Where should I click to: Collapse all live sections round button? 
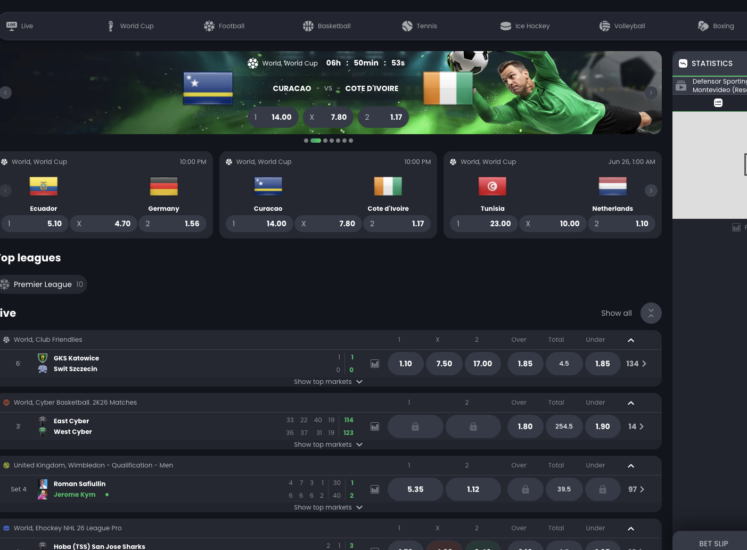tap(651, 313)
